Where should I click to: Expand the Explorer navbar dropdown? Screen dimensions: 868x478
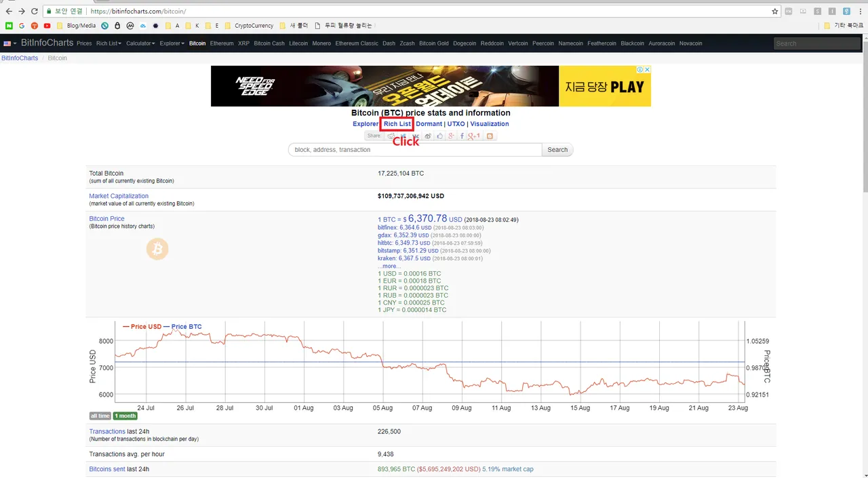pos(172,43)
